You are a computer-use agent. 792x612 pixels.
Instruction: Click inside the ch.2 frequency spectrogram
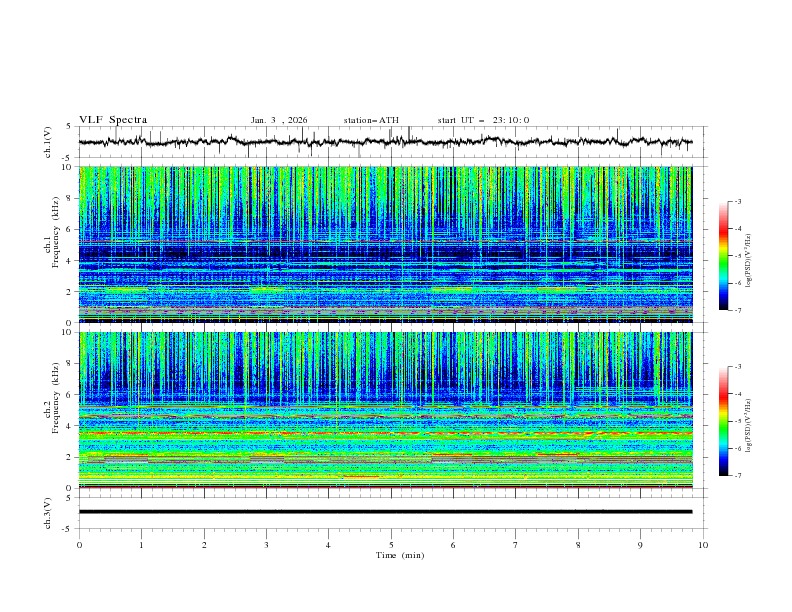(x=385, y=410)
